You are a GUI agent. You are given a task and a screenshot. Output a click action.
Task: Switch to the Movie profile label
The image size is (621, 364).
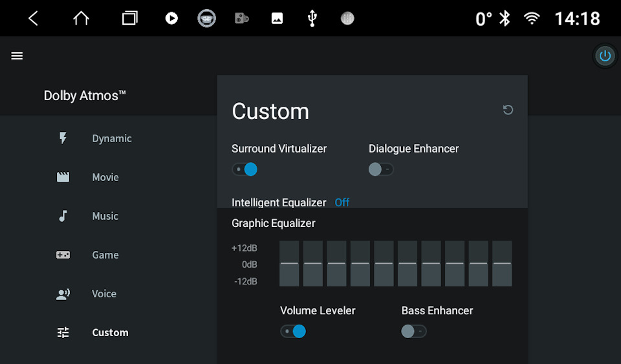[105, 177]
